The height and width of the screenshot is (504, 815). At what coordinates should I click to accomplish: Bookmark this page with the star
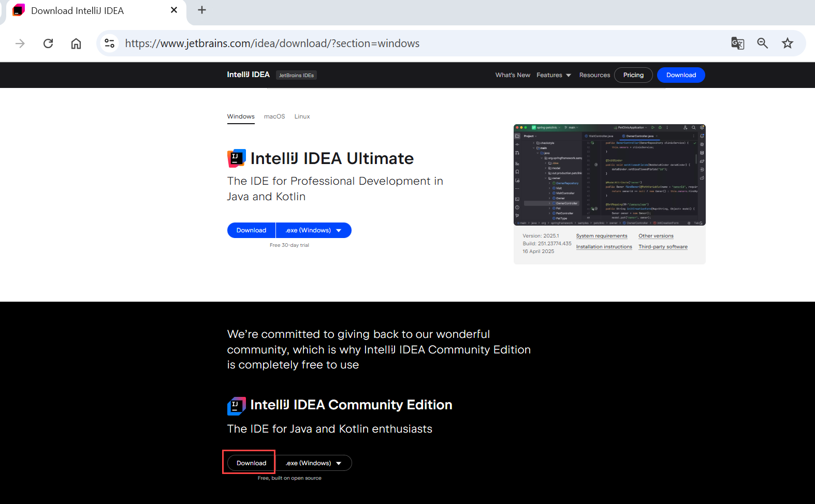(788, 43)
